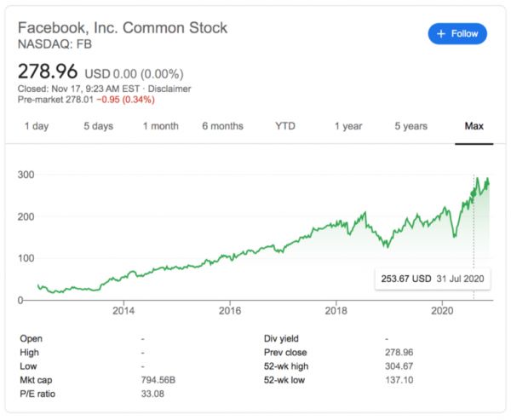Open the 1 month range tab

160,126
